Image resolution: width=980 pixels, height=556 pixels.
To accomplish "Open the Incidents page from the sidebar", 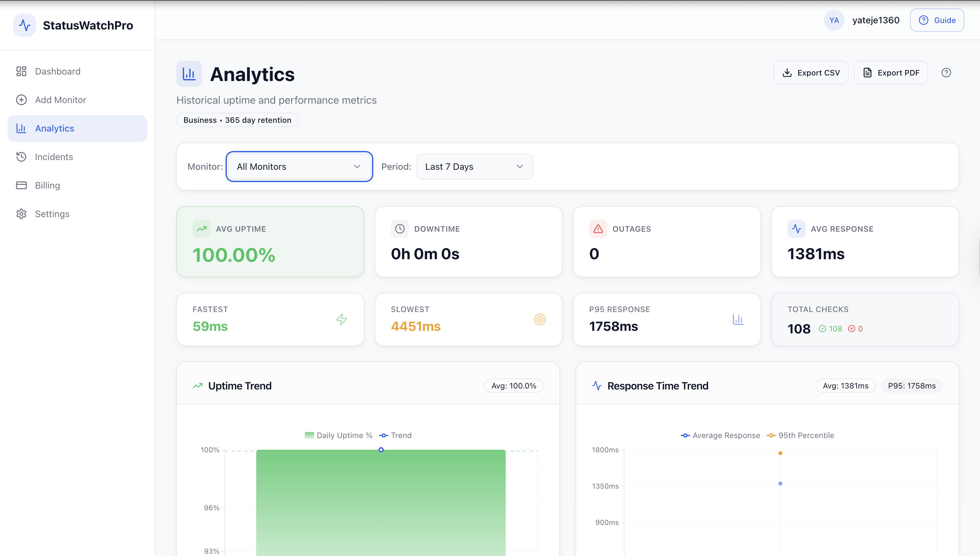I will (x=54, y=156).
